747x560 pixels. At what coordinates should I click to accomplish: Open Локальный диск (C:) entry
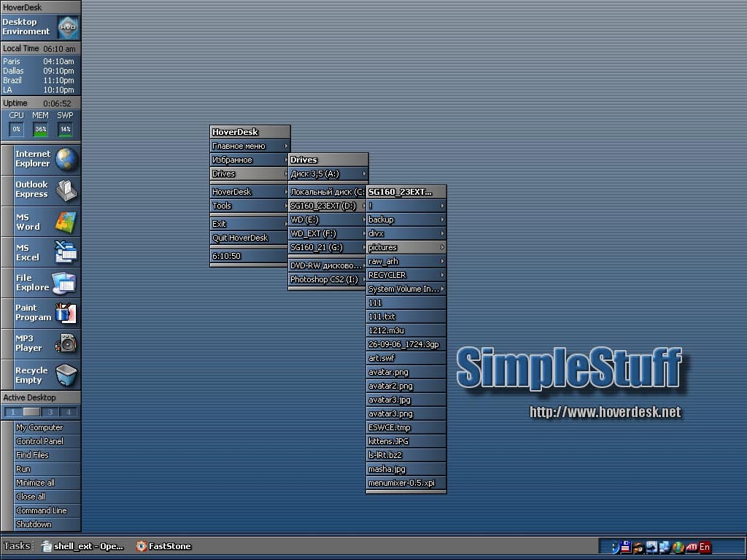coord(328,192)
